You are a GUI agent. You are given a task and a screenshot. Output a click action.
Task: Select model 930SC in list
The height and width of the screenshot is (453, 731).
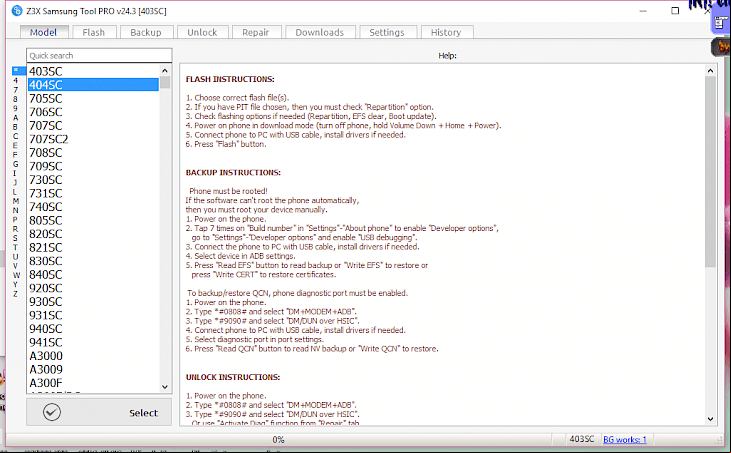click(x=93, y=301)
